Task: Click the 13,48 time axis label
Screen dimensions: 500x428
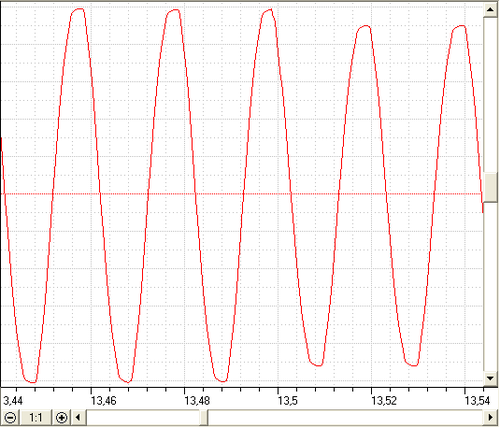Action: (x=197, y=400)
